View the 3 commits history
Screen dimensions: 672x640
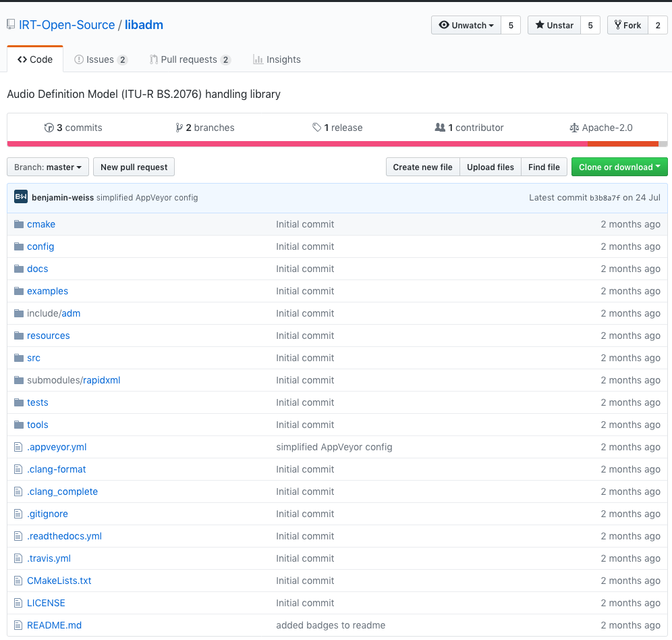pos(74,128)
